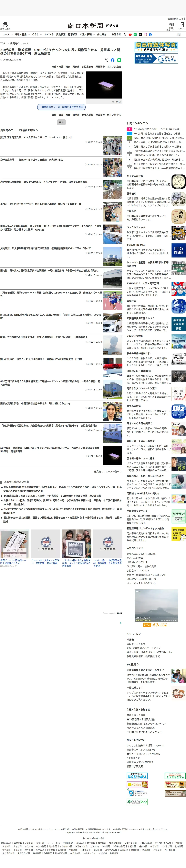This screenshot has height=868, width=186.
Task: Open 鹿児島のニュース一覧へ link
Action: 108,471
